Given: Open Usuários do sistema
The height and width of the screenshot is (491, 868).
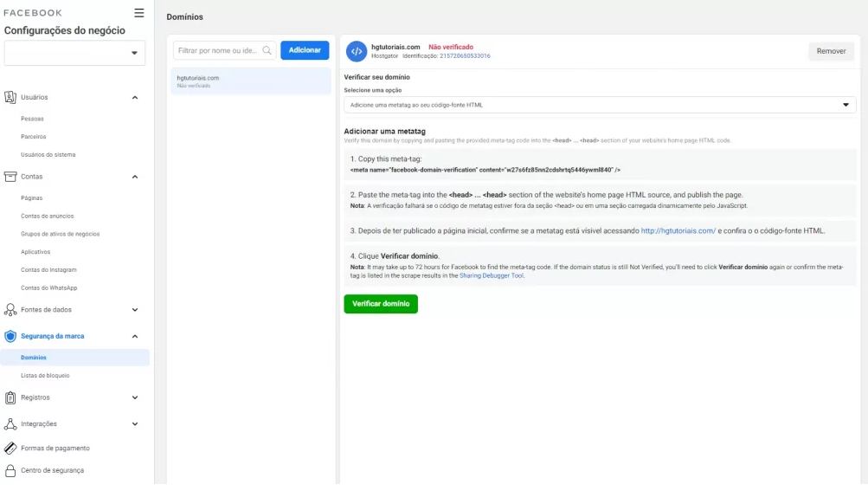Looking at the screenshot, I should [48, 155].
